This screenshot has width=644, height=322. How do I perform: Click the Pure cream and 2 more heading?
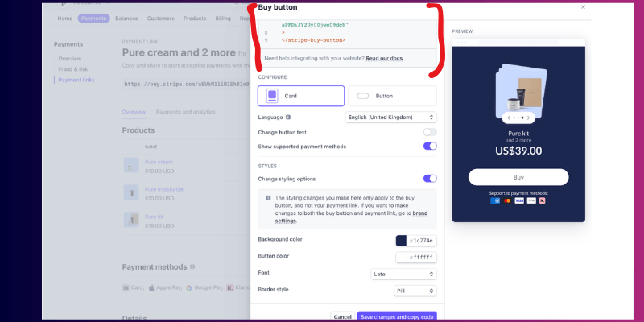tap(179, 52)
